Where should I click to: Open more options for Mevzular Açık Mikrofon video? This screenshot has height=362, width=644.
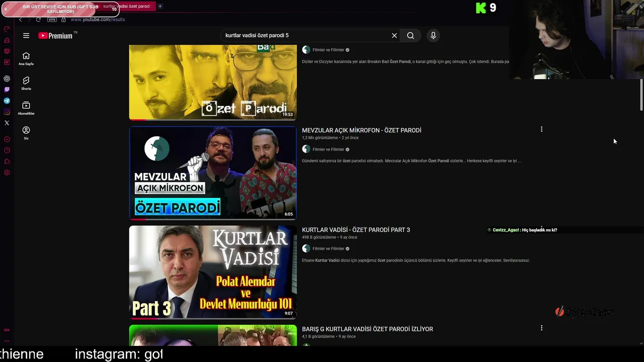coord(541,129)
